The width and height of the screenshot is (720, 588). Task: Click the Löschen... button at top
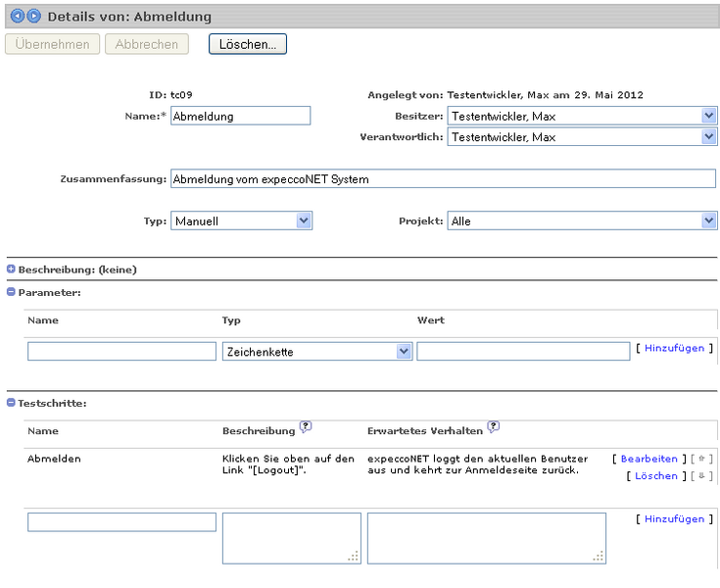coord(248,44)
